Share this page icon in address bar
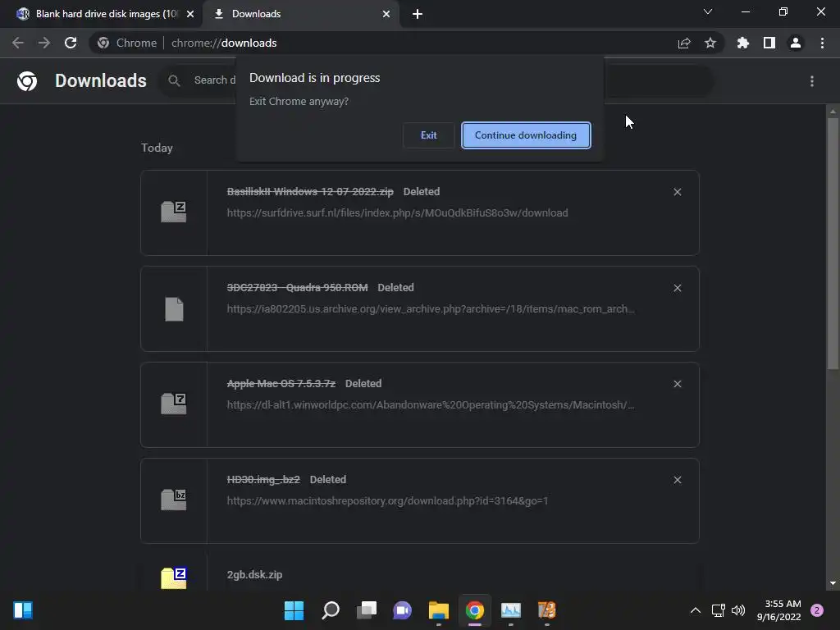Image resolution: width=840 pixels, height=630 pixels. 684,43
